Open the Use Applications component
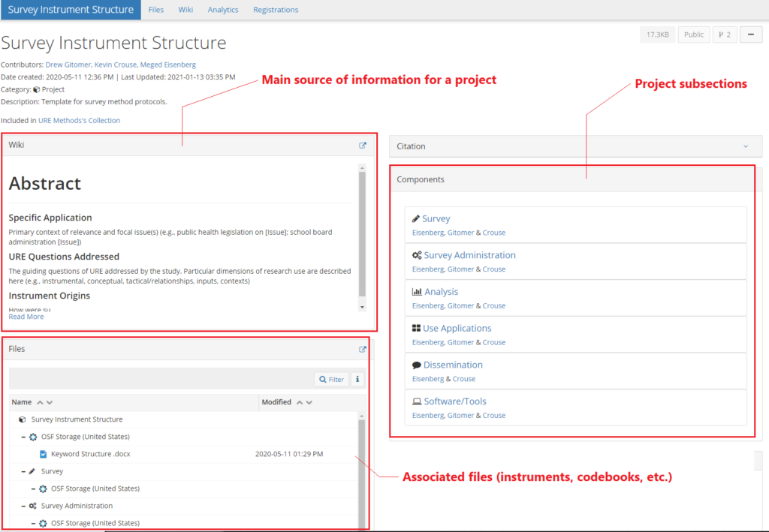 tap(457, 328)
